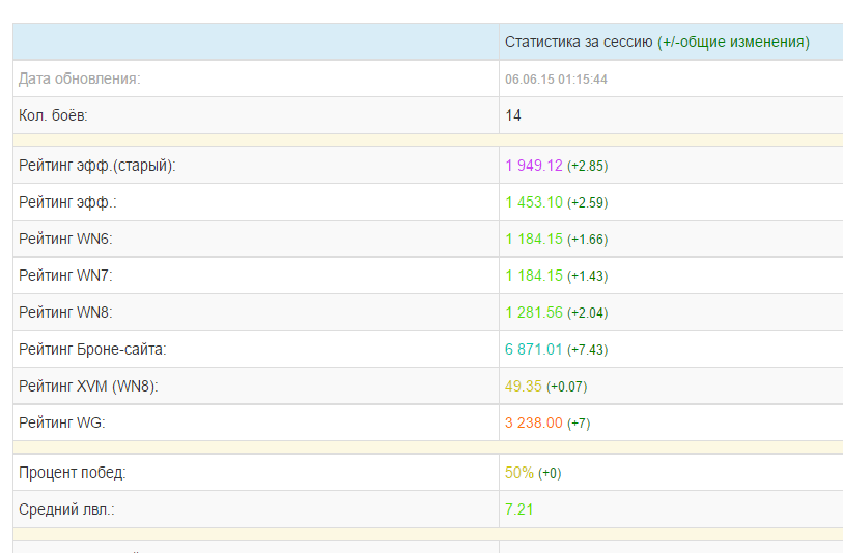Click the timestamp 06.06.15 01:15:44
This screenshot has height=553, width=843.
click(x=556, y=80)
